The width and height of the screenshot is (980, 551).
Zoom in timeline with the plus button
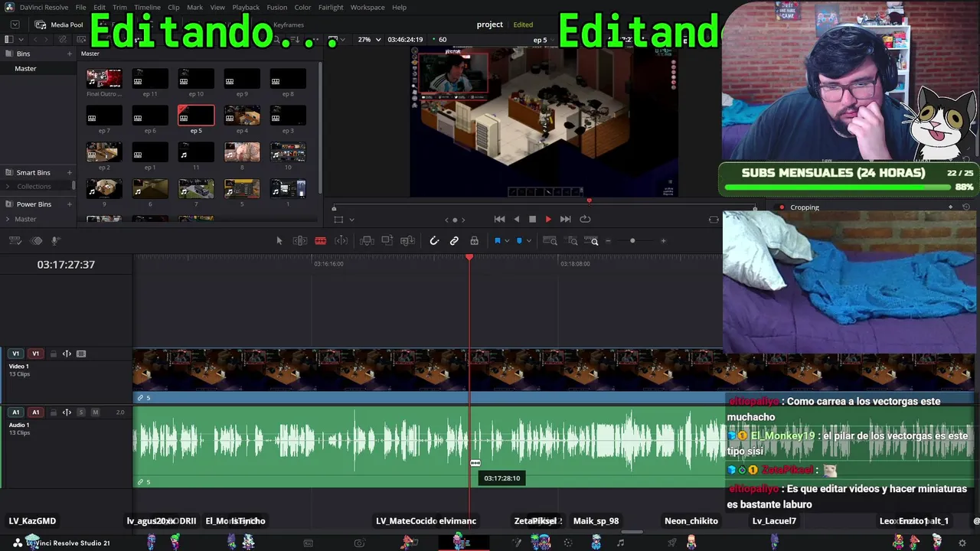click(x=663, y=241)
